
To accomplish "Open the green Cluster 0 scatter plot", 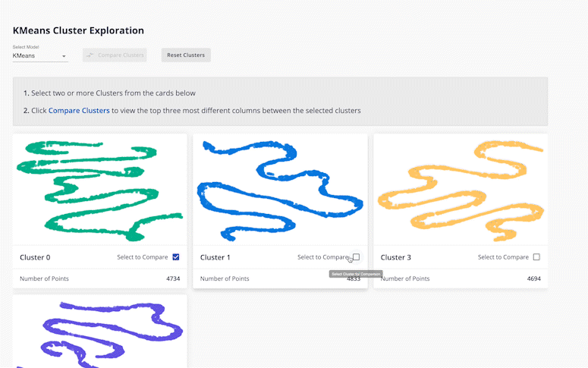I will point(99,190).
